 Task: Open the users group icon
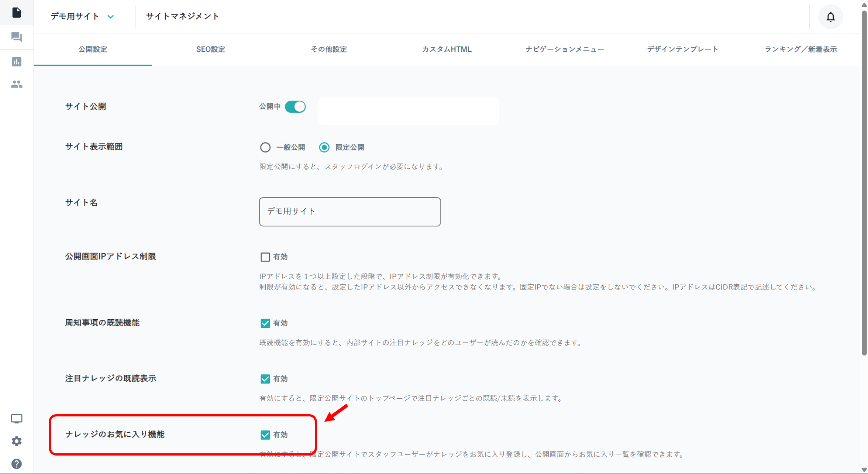pos(17,84)
